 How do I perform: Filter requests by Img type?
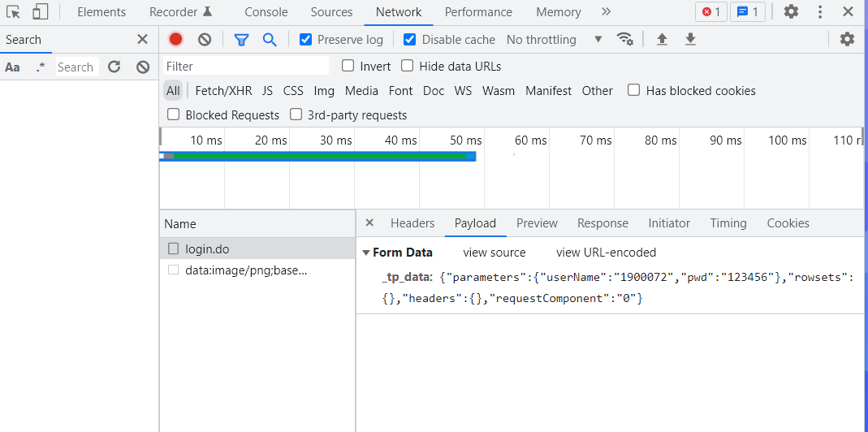click(324, 91)
